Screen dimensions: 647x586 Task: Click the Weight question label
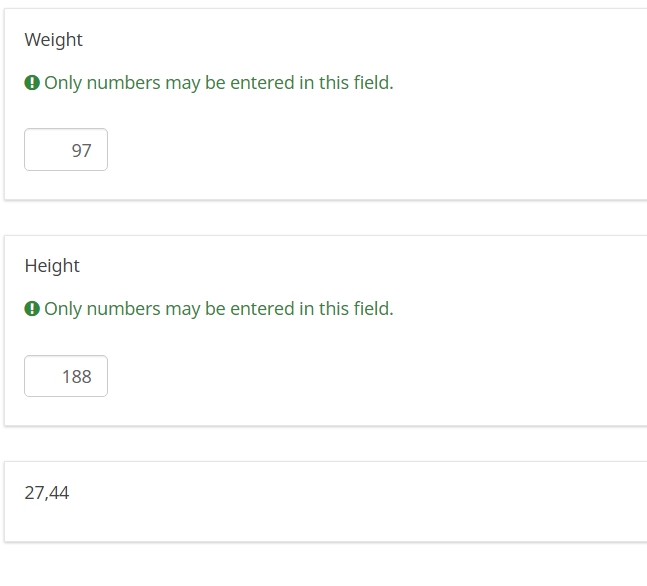click(54, 40)
